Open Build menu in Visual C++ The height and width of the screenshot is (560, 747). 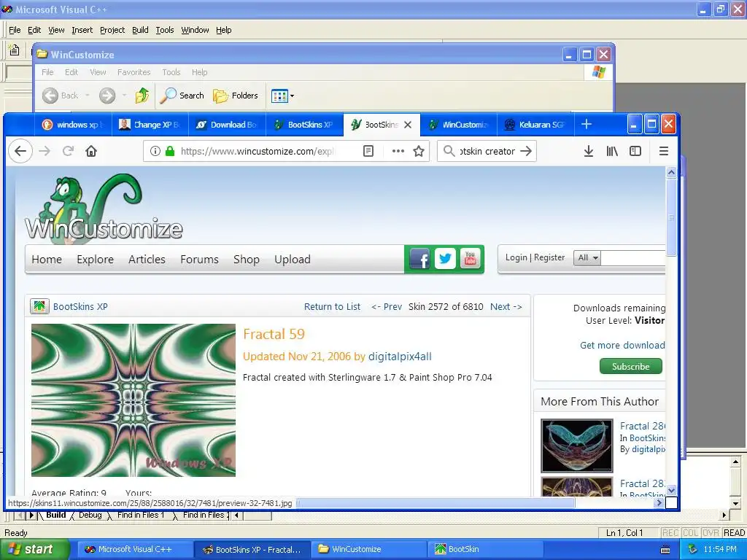click(140, 30)
